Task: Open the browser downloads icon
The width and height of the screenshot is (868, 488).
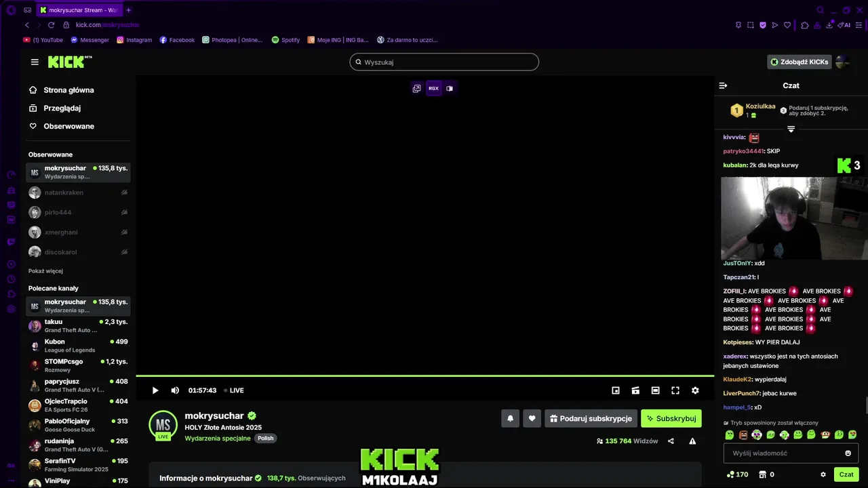Action: click(831, 25)
